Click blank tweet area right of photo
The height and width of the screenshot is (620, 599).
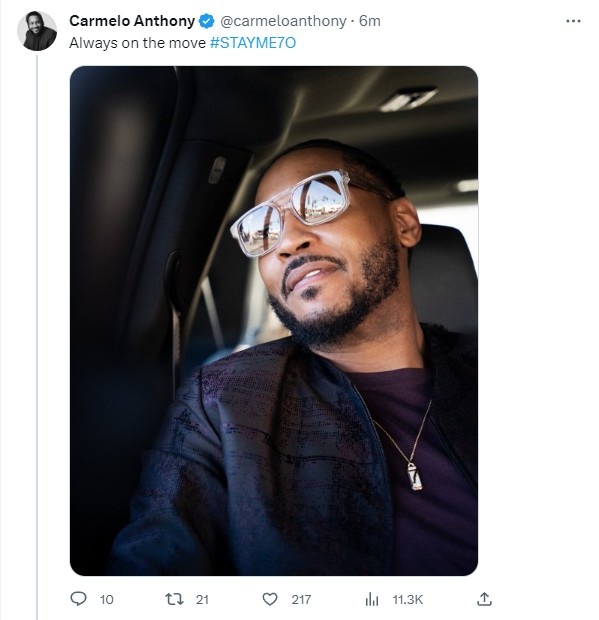click(x=538, y=316)
